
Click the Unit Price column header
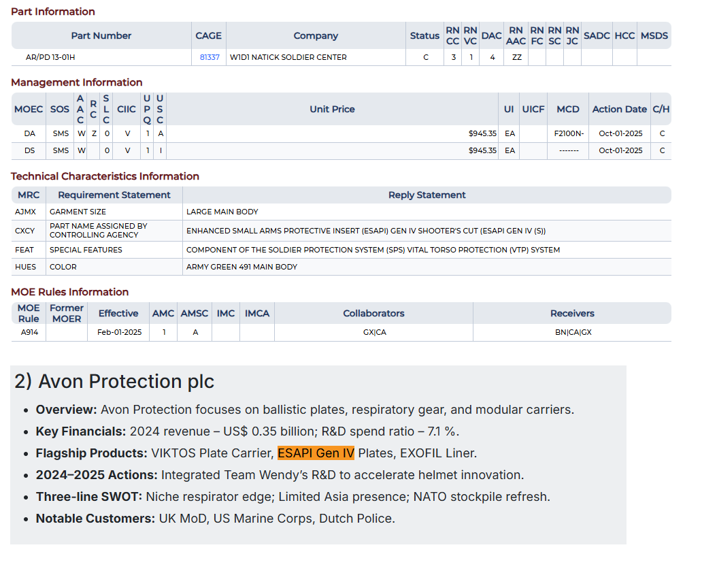coord(332,110)
